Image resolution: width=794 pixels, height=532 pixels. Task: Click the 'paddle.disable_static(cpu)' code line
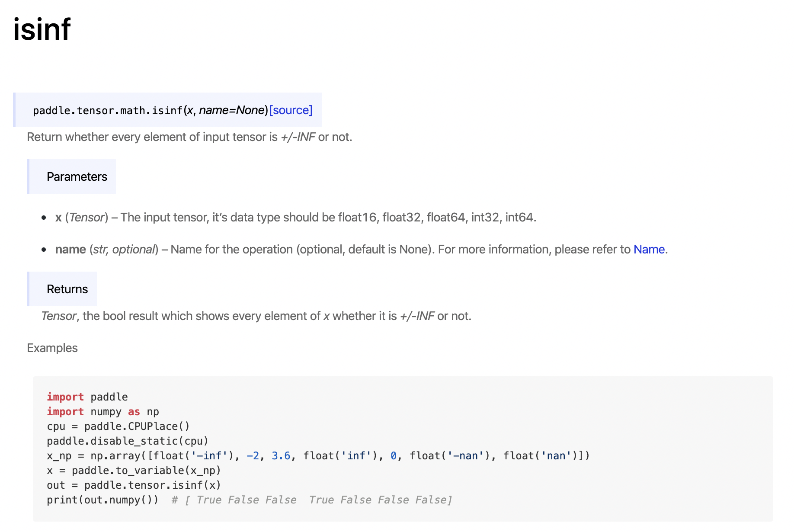click(x=128, y=441)
